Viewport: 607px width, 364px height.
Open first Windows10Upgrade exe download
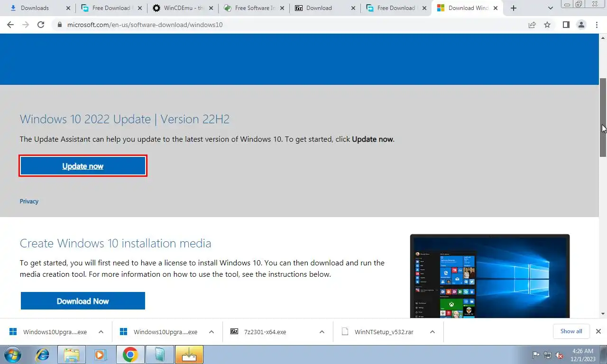(x=48, y=332)
